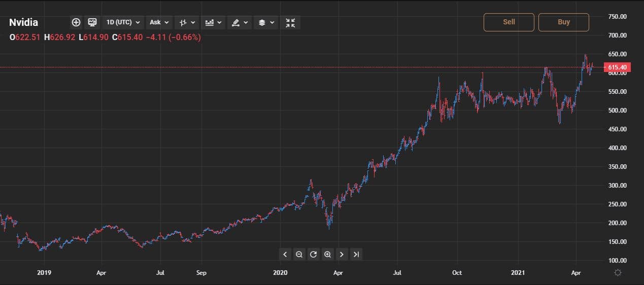Open the Ask price type dropdown
Viewport: 644px width, 285px height.
coord(159,22)
